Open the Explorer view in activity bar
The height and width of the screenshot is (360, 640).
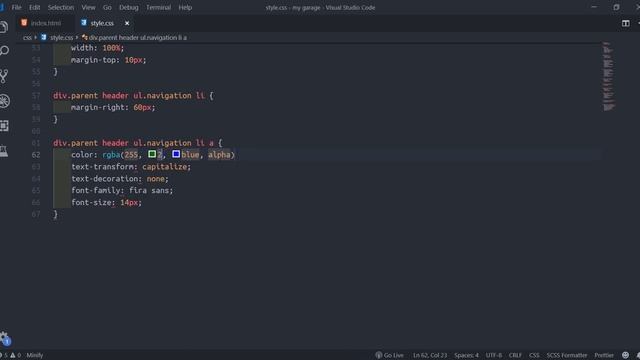pos(4,27)
